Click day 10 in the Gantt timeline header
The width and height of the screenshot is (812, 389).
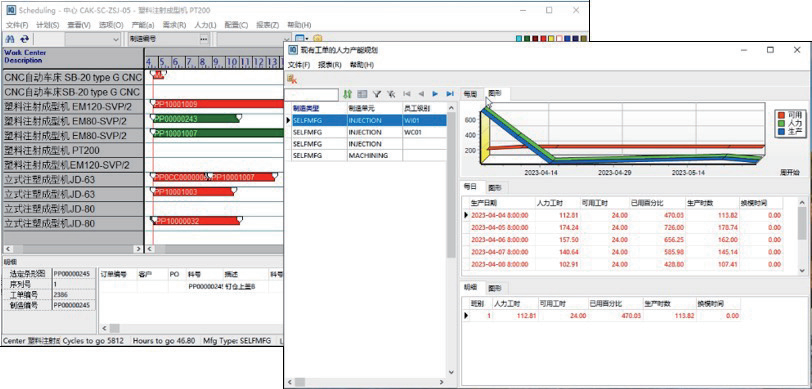[231, 63]
